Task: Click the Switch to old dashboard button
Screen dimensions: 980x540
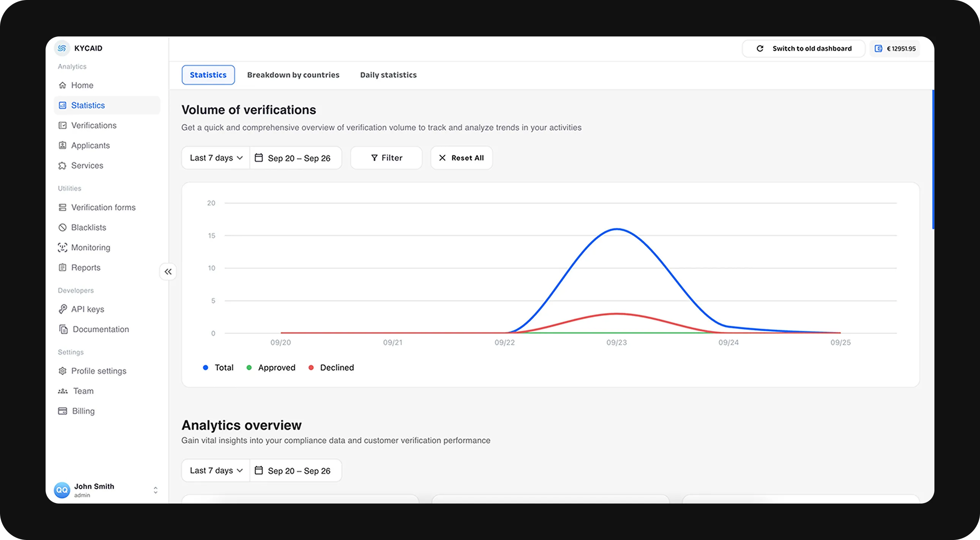Action: pyautogui.click(x=803, y=49)
